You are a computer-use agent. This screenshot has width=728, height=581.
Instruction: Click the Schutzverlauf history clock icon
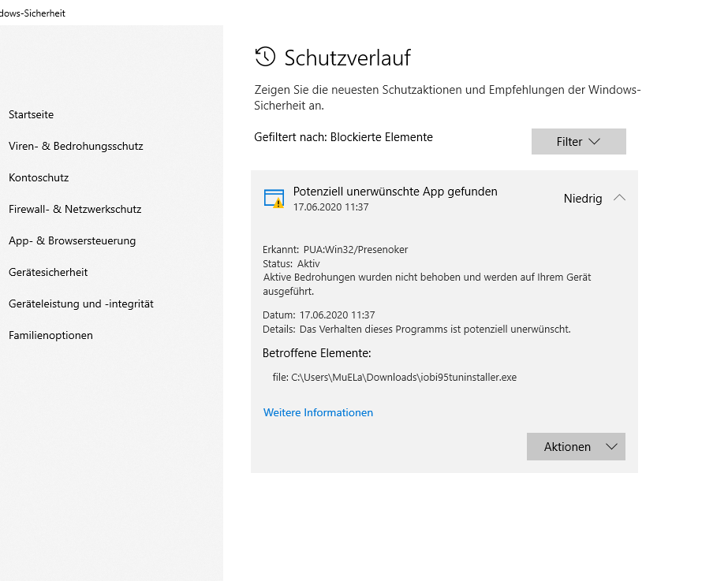pyautogui.click(x=265, y=57)
